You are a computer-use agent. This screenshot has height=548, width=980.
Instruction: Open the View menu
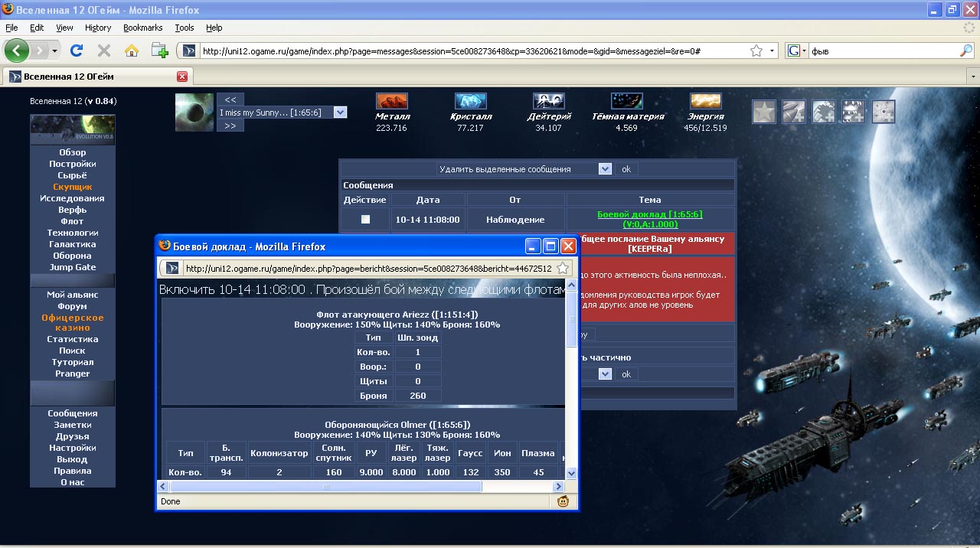64,28
